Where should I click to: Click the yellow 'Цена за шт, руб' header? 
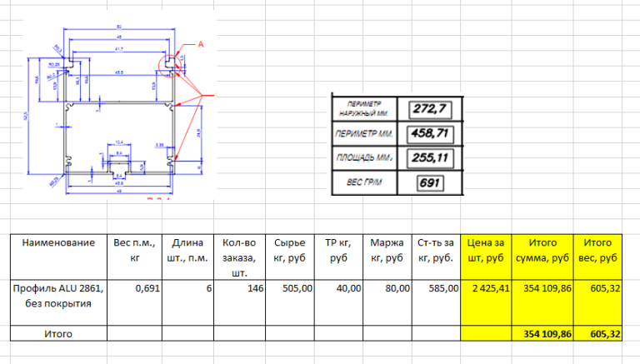coord(486,257)
